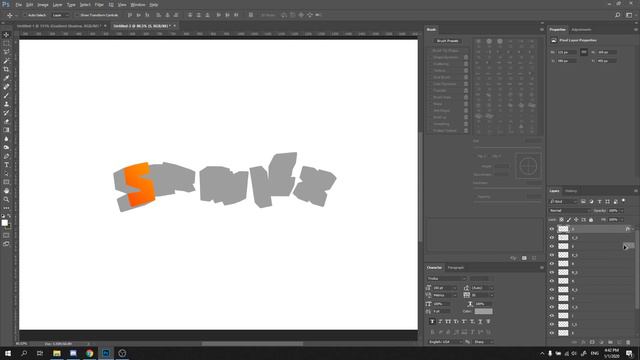The image size is (640, 360).
Task: Open the Window menu
Action: [x=138, y=4]
